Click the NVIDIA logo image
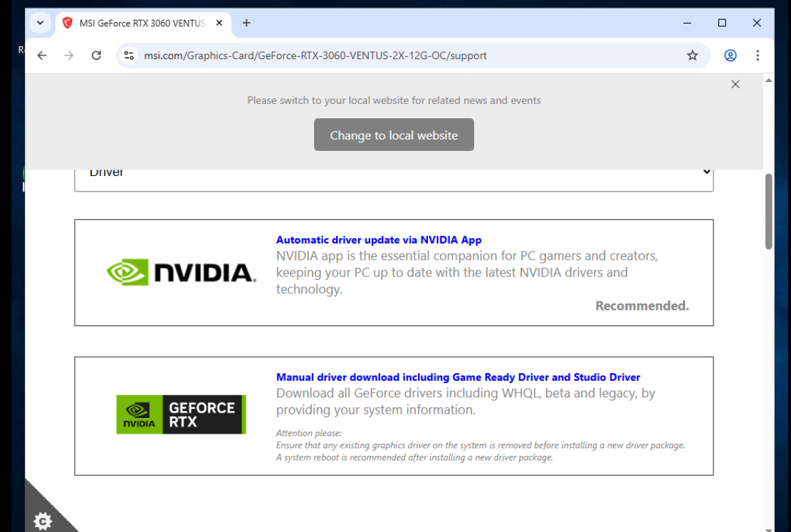 click(181, 272)
